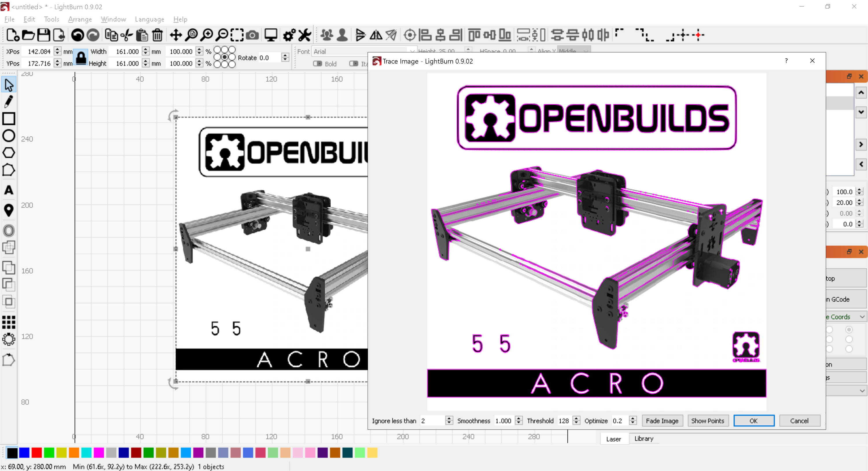Ungroup objects with the single-person icon
Viewport: 868px width, 471px height.
coord(342,35)
